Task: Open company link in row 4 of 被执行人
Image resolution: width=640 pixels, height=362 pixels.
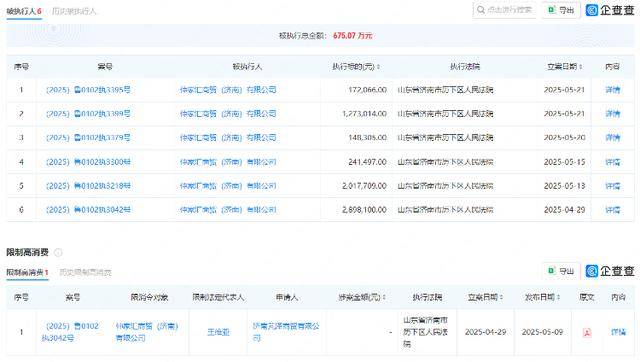Action: click(228, 162)
